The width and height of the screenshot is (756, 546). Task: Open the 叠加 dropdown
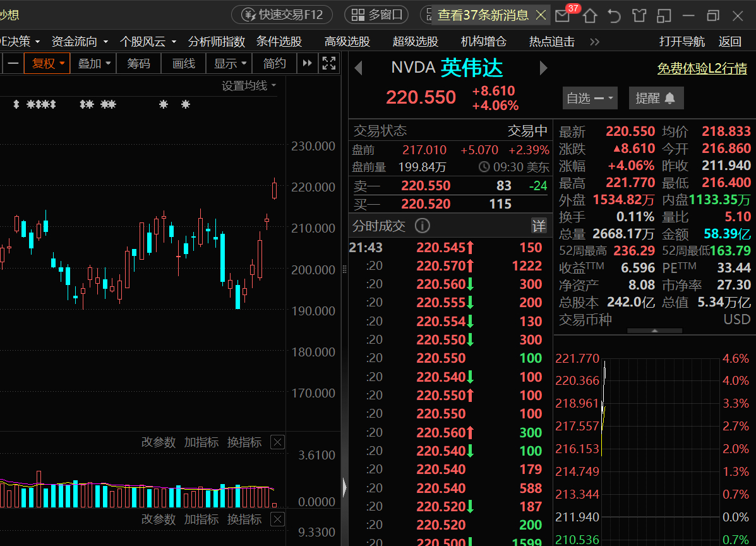point(94,63)
